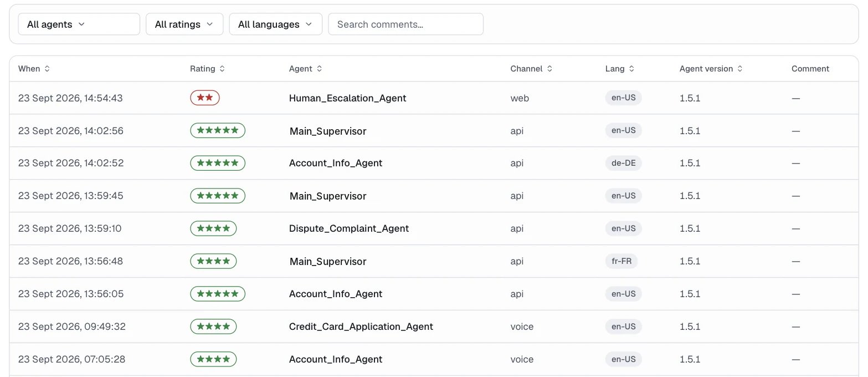
Task: Sort by Agent column icon
Action: coord(320,69)
